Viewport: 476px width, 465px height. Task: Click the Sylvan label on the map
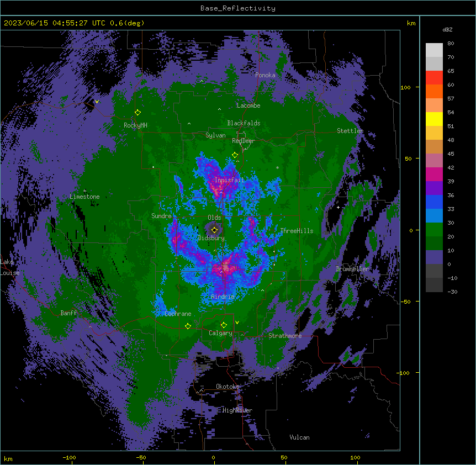tap(215, 135)
